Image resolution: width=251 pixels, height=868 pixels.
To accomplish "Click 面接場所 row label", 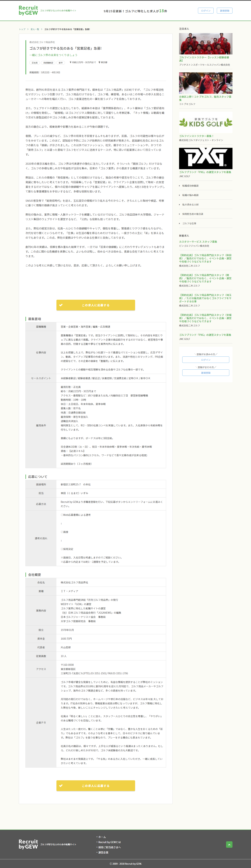I will (x=41, y=485).
